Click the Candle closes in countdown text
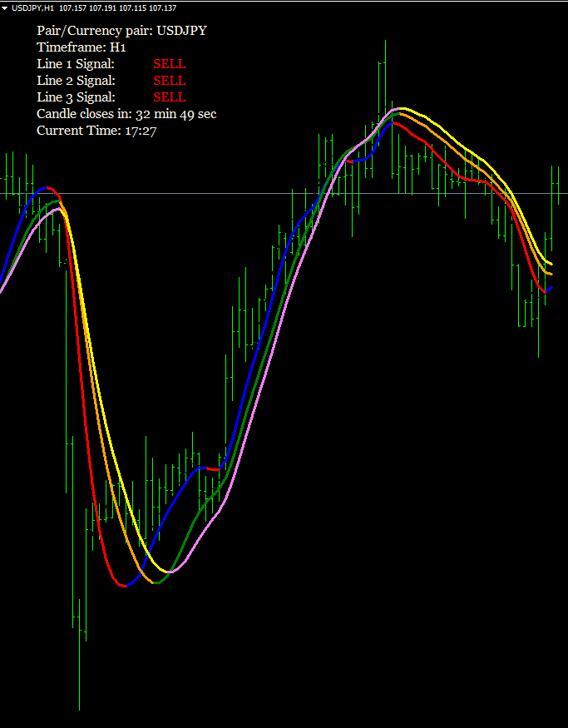Viewport: 568px width, 728px height. point(126,114)
